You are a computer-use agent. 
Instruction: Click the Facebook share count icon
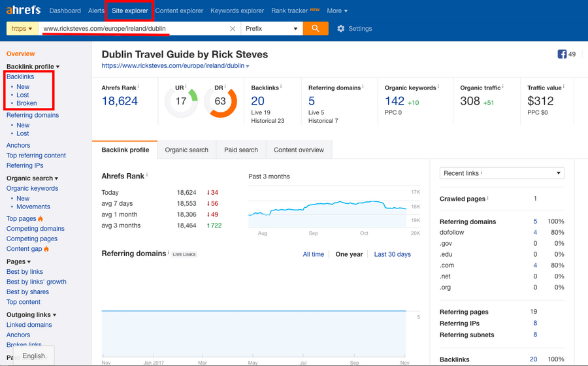(562, 54)
